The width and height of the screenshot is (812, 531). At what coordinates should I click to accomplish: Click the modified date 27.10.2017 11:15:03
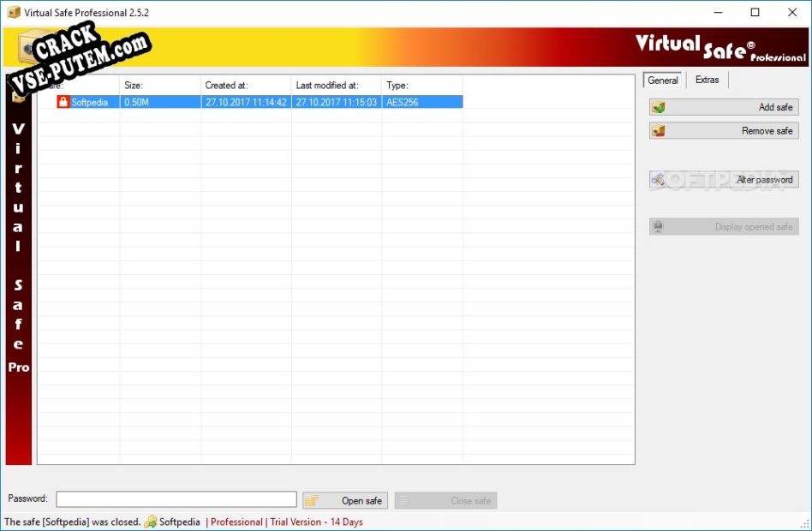pyautogui.click(x=337, y=102)
